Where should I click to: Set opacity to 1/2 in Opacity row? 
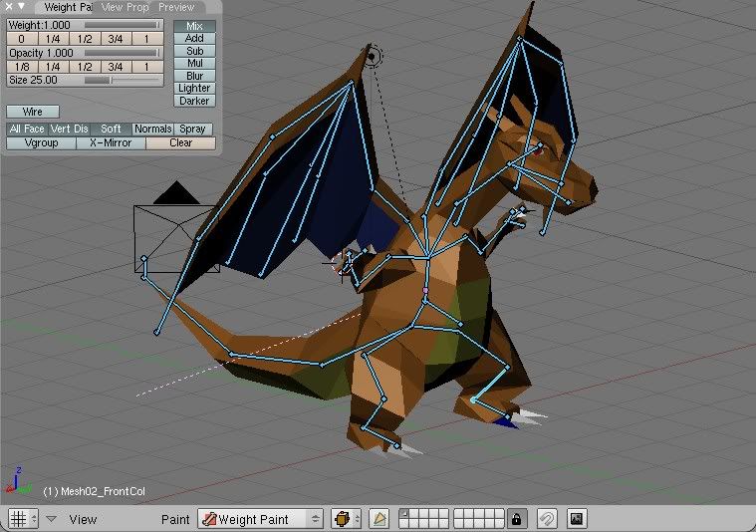85,67
